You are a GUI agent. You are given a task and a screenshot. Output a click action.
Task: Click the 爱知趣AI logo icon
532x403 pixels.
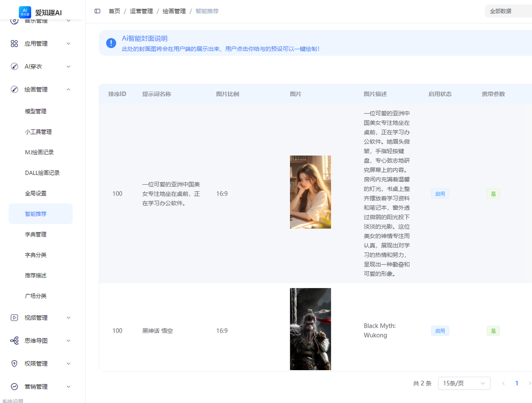coord(25,12)
